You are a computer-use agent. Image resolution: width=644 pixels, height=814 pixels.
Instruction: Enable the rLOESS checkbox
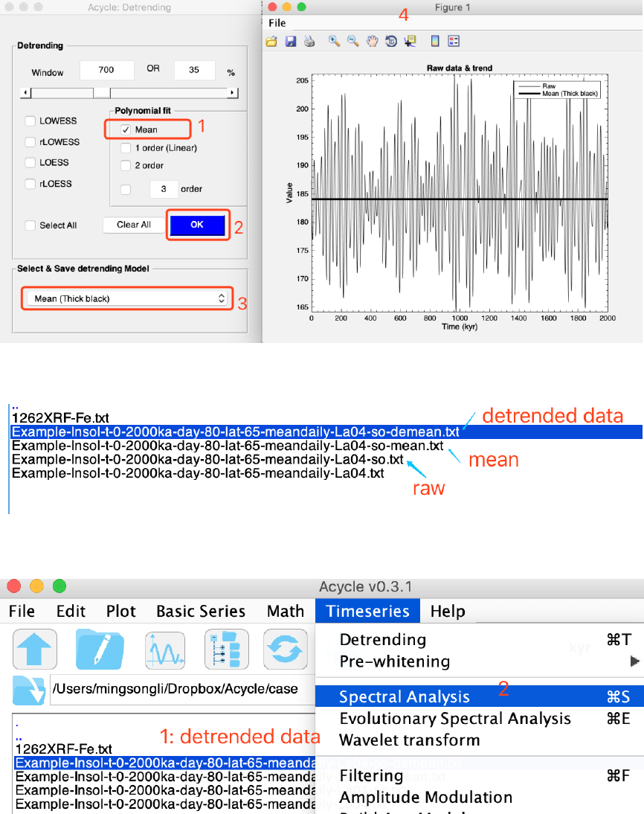pyautogui.click(x=30, y=184)
